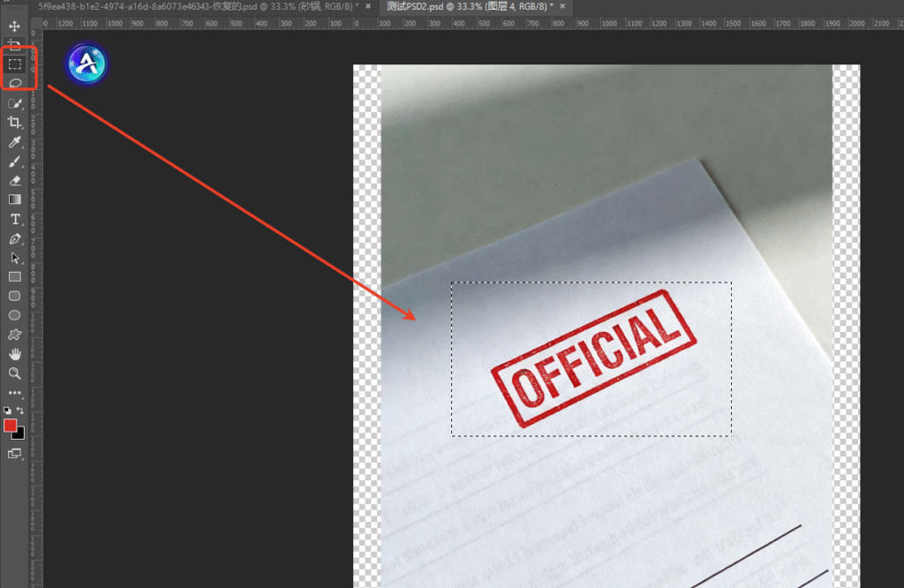Close the 测试PSD2.psd document tab
The width and height of the screenshot is (904, 588).
(x=561, y=6)
